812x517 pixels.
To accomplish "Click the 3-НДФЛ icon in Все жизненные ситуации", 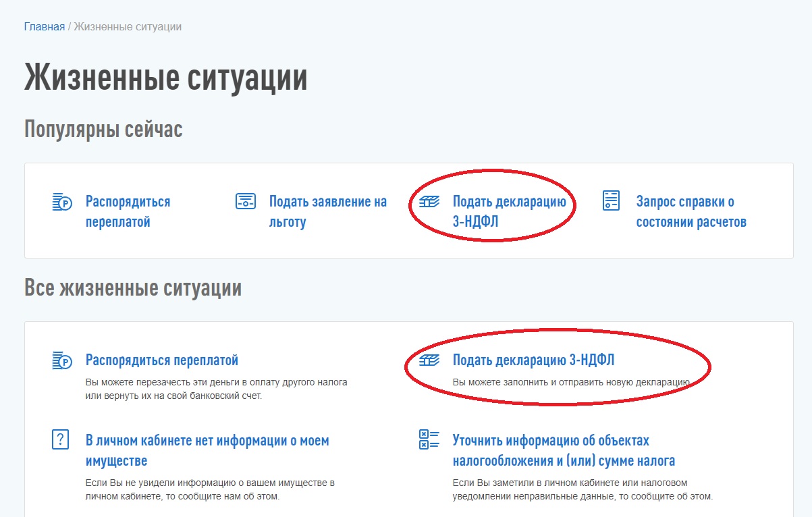I will click(x=429, y=360).
